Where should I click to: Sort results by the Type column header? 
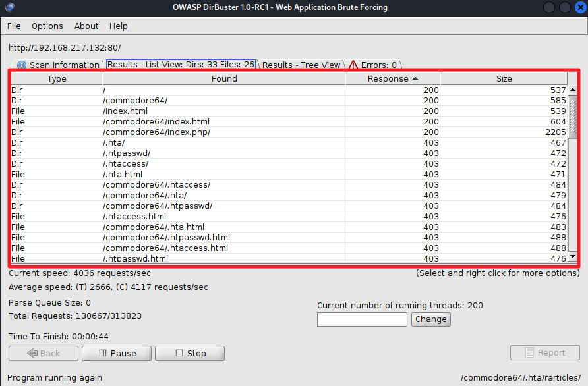(x=57, y=78)
